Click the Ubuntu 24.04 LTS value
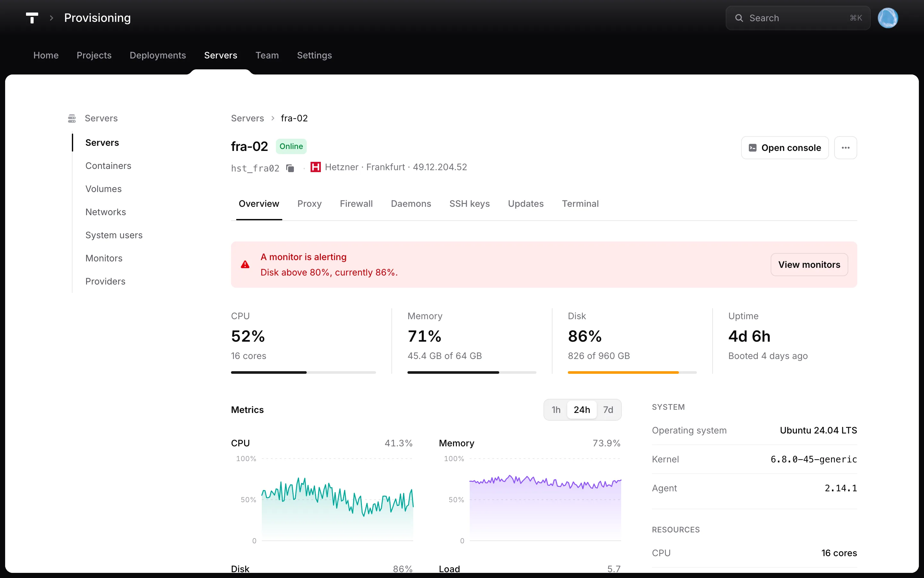This screenshot has height=578, width=924. click(x=818, y=430)
